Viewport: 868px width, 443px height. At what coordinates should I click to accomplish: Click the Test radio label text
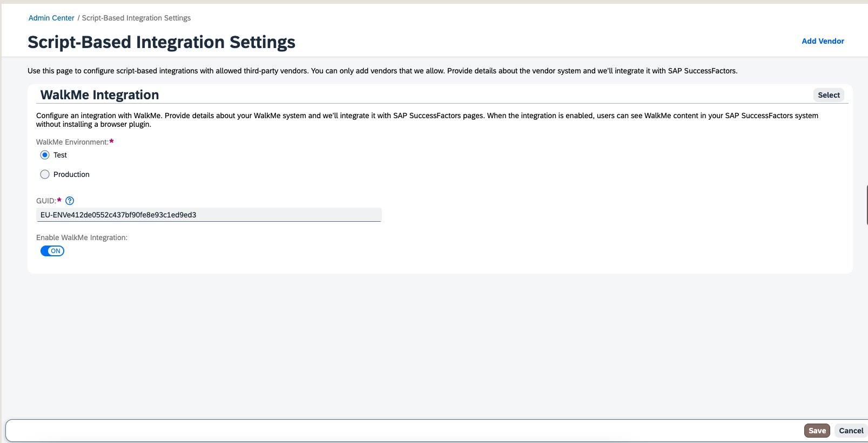point(60,155)
